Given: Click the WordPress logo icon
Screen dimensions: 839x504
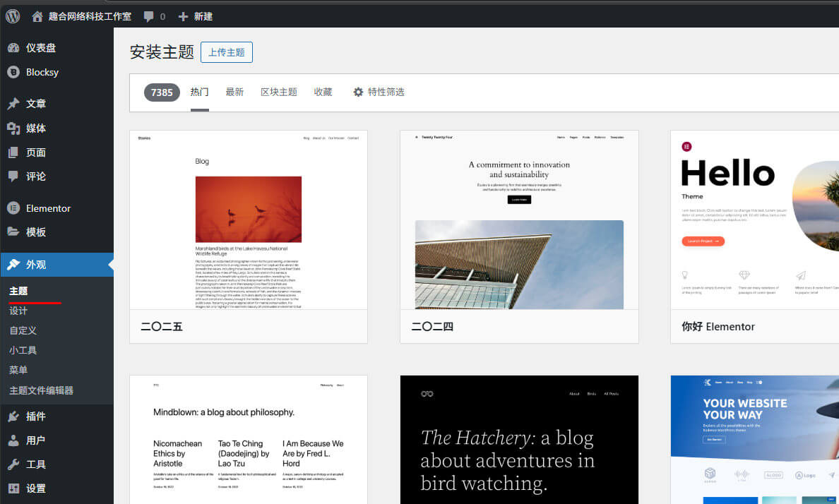Looking at the screenshot, I should coord(13,16).
